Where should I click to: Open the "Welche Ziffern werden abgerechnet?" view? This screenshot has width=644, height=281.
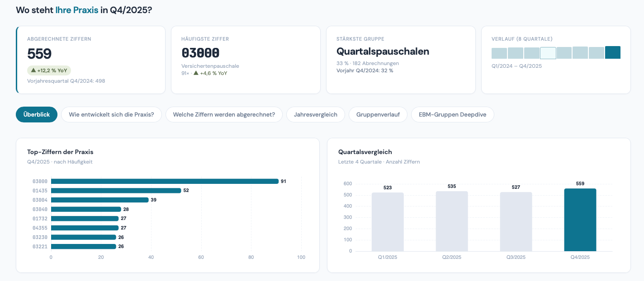[x=224, y=114]
